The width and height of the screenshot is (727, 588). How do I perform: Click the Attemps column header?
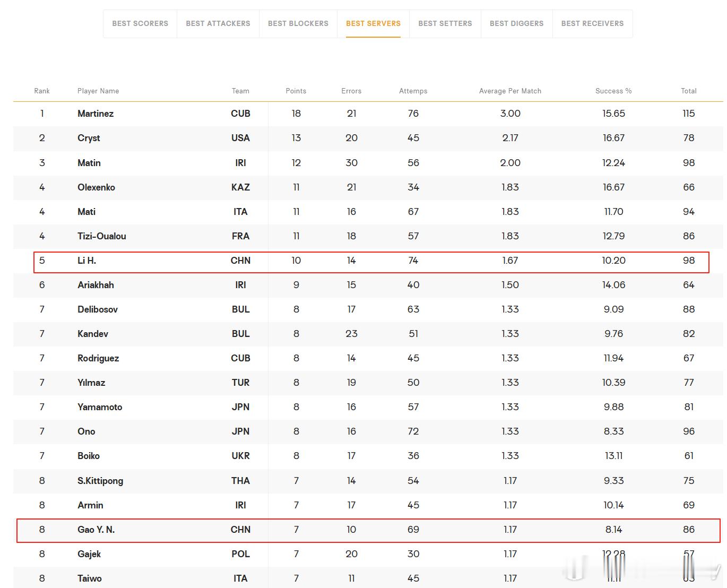click(x=413, y=91)
